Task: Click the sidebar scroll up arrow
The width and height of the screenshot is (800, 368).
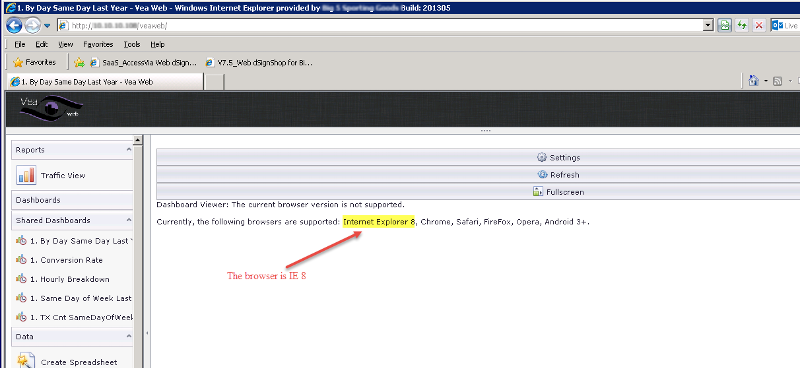Action: [137, 140]
